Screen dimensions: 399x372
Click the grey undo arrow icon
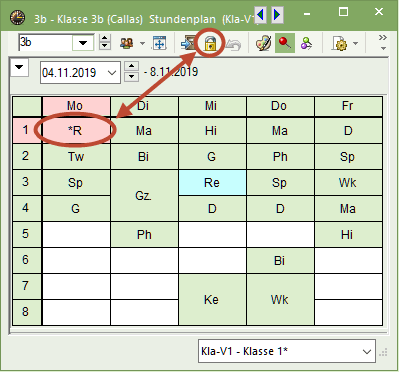coord(233,44)
